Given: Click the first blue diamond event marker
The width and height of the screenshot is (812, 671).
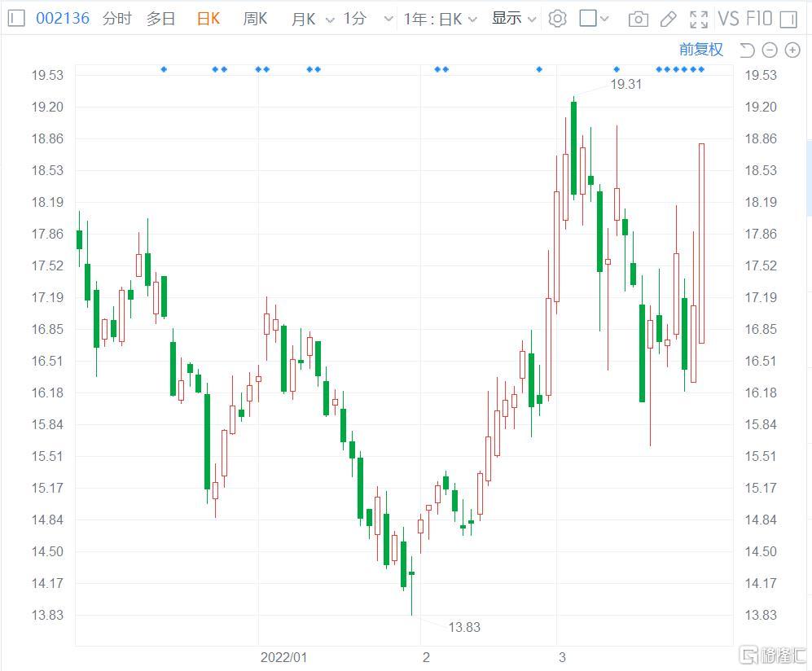Looking at the screenshot, I should (164, 69).
